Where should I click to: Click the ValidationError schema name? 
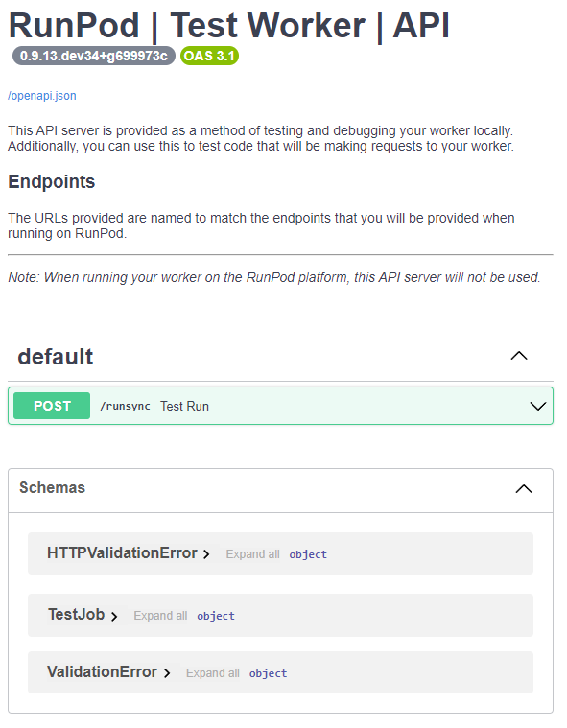[x=102, y=671]
